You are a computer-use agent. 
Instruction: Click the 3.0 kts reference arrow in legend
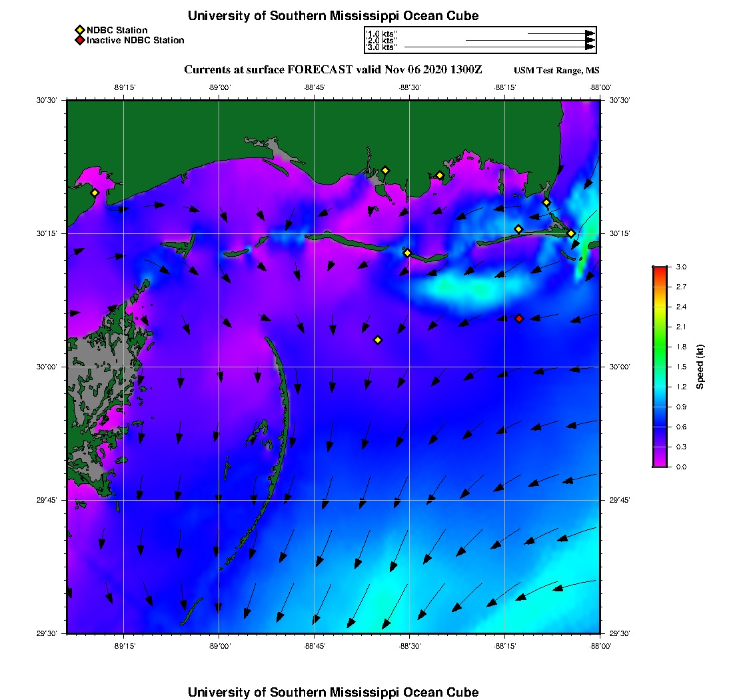click(500, 47)
